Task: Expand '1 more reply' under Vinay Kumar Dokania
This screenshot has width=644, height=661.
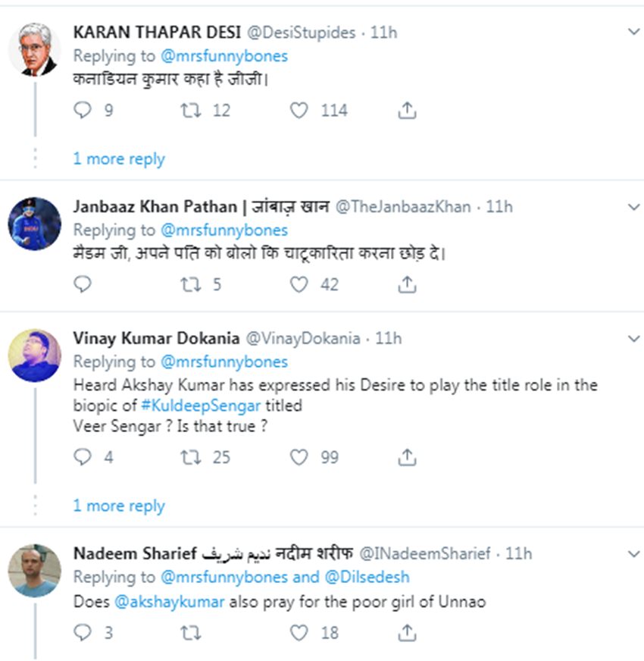Action: (x=119, y=506)
